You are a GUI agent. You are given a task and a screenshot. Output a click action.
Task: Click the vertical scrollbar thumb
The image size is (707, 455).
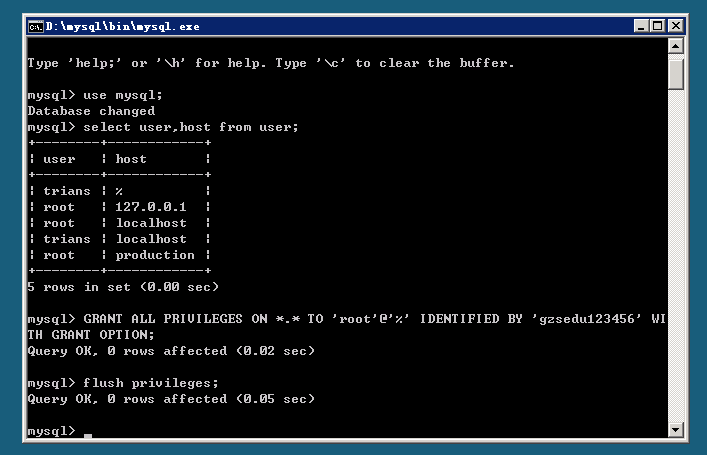676,72
